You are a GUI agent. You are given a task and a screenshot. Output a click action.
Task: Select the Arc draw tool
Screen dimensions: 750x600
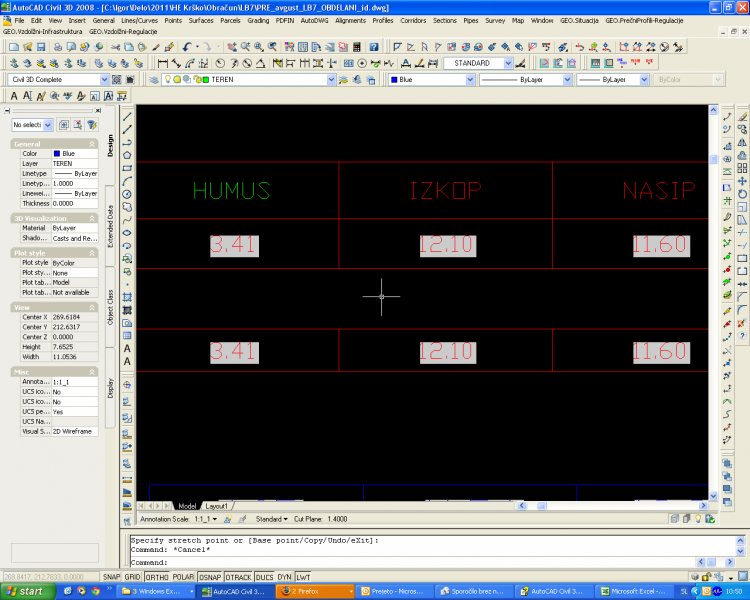click(x=127, y=181)
